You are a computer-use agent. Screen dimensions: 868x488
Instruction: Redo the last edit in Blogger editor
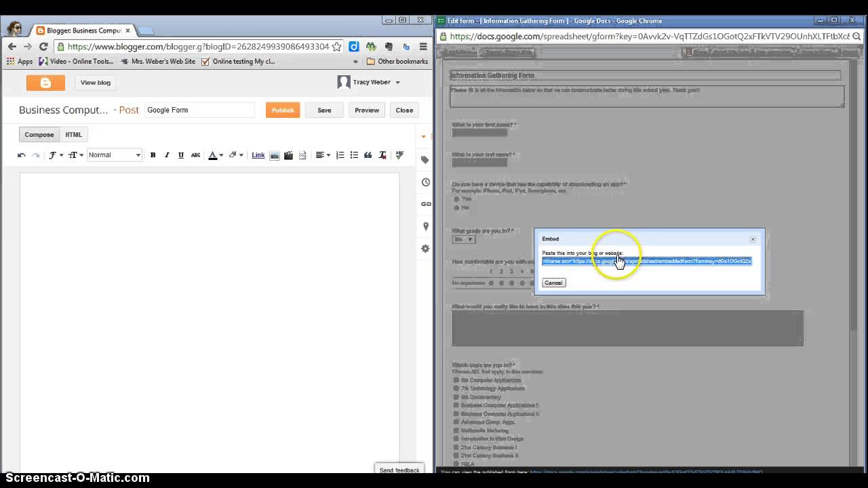[x=35, y=155]
